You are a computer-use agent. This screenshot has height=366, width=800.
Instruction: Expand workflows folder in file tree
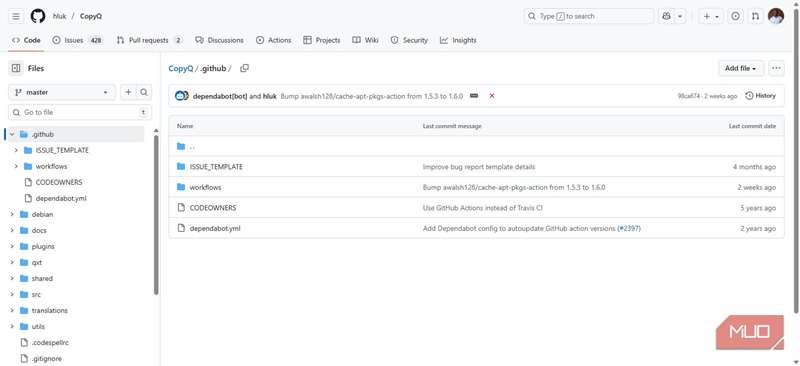click(16, 166)
